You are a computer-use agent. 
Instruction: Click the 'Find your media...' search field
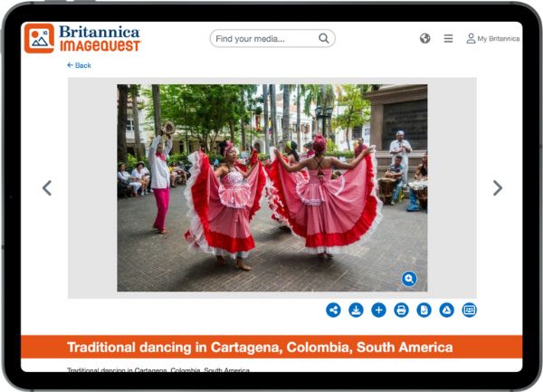(x=264, y=39)
